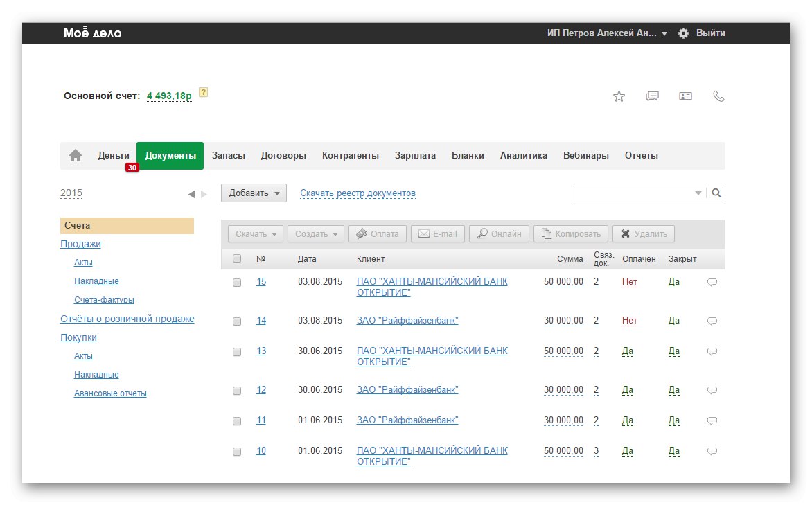This screenshot has height=505, width=812.
Task: Click the red 30 notification badge
Action: (x=132, y=168)
